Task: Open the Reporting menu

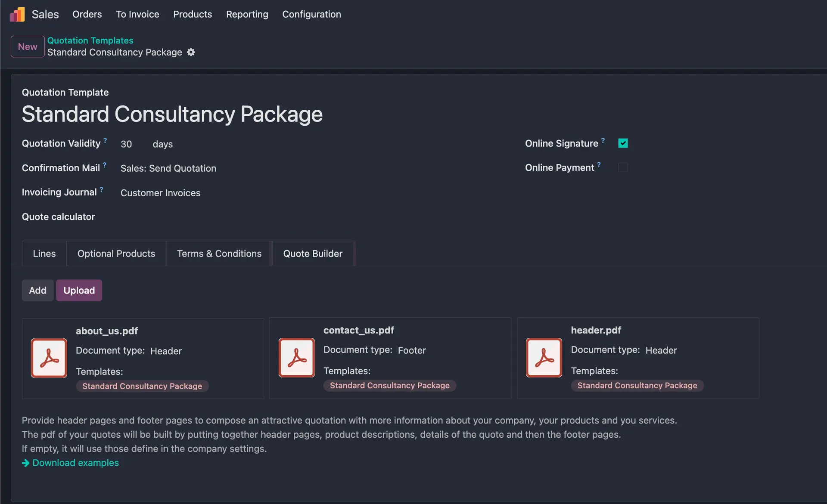Action: click(x=247, y=14)
